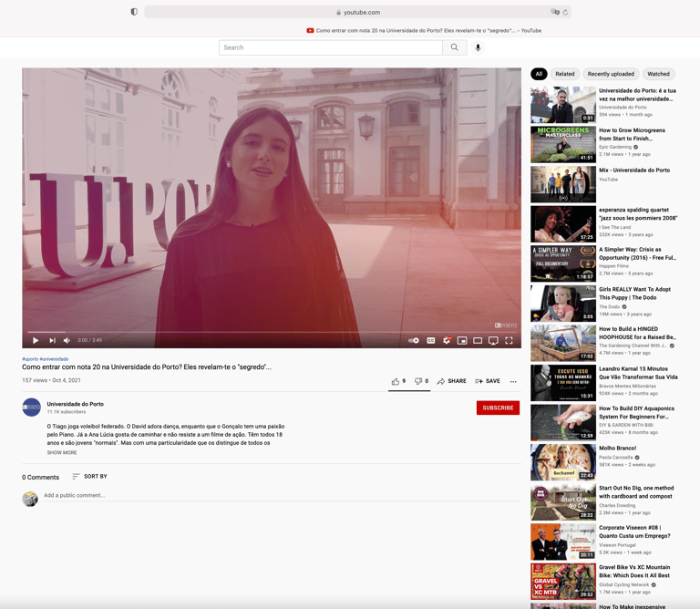
Task: Open Girls REALLY Want To Adopt video
Action: point(634,294)
